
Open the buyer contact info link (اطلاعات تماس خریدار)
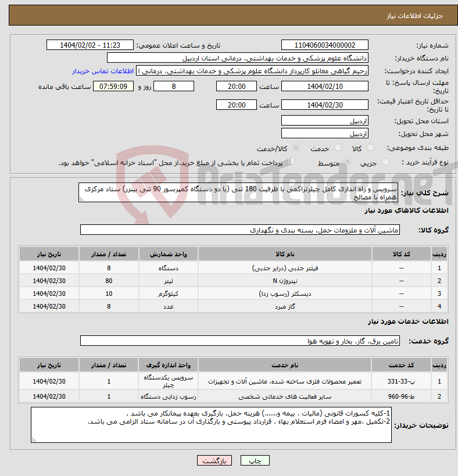point(103,71)
